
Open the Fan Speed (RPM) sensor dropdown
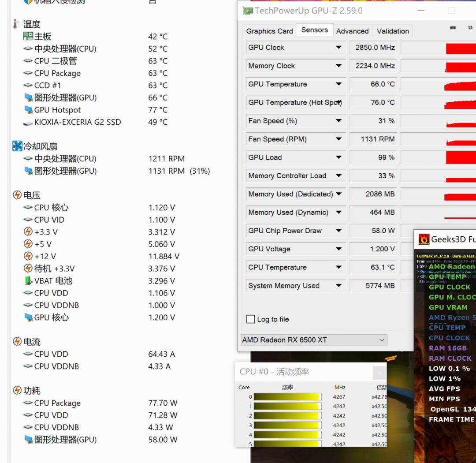tap(338, 139)
